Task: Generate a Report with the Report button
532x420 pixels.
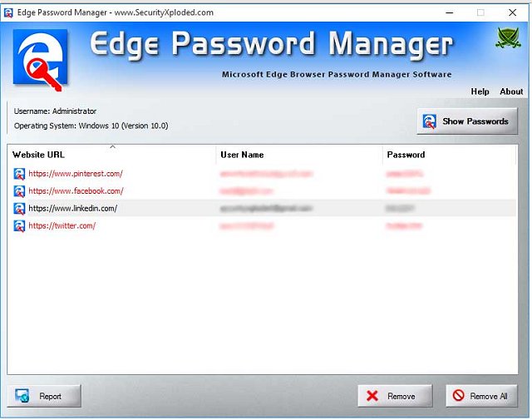Action: pos(44,396)
